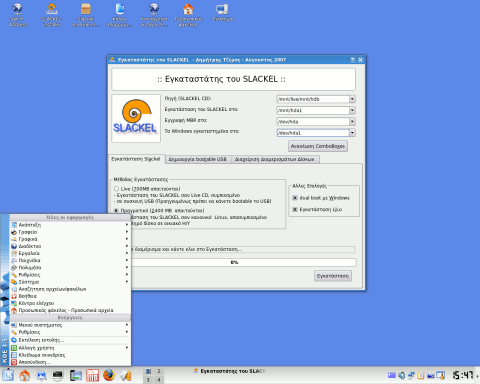Expand the Ανάπτυξη submenu in the KDE menu
The height and width of the screenshot is (384, 480).
pyautogui.click(x=70, y=225)
